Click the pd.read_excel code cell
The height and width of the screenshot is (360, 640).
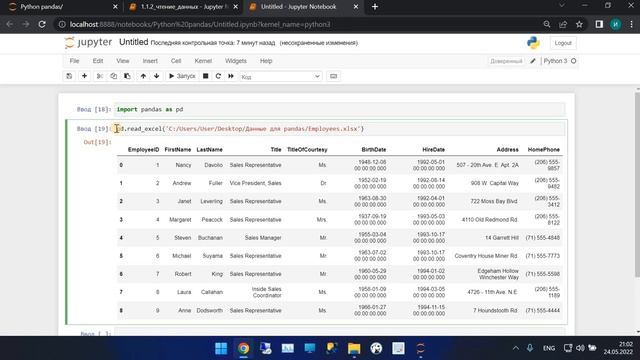coord(340,129)
